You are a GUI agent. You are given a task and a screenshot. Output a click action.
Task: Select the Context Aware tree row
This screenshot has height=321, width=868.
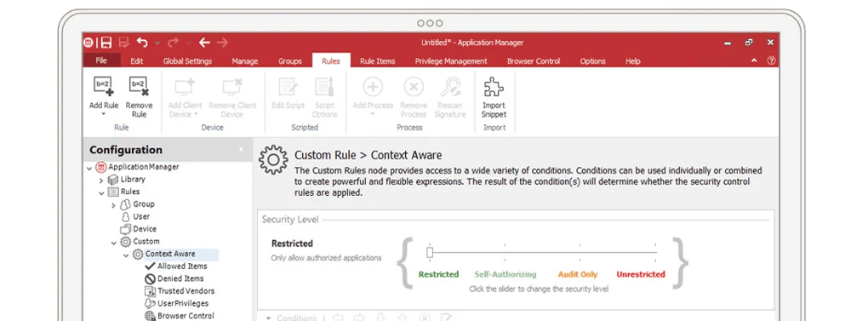[175, 254]
